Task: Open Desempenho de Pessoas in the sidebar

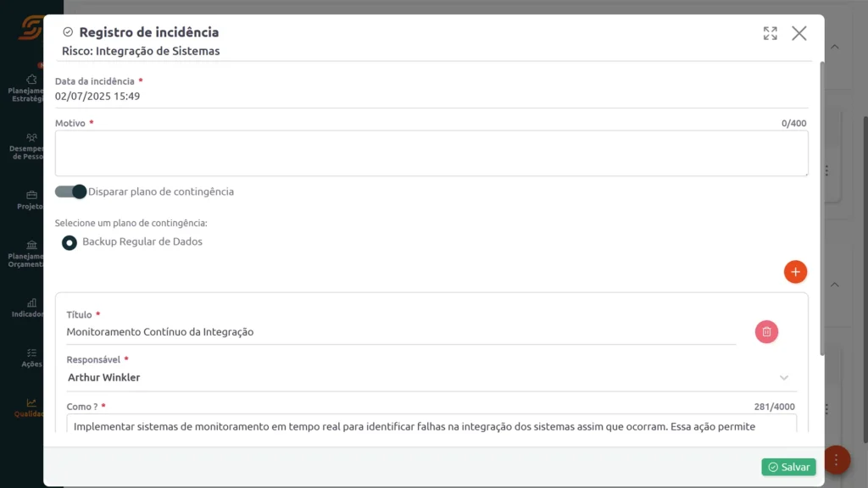Action: [26, 147]
